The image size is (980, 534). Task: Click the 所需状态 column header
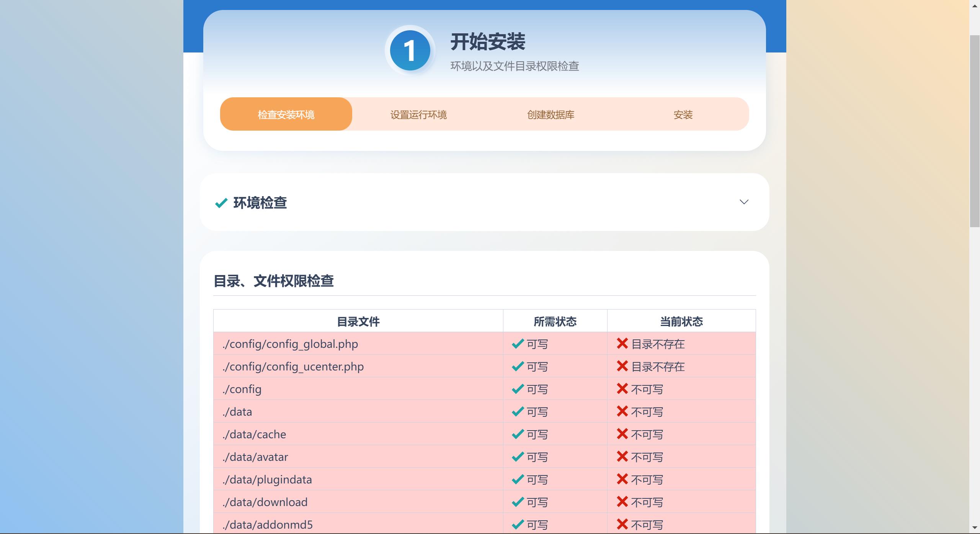(x=555, y=321)
